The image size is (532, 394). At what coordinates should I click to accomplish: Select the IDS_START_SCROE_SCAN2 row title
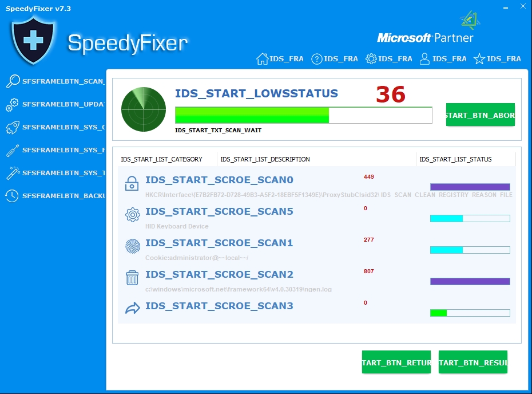(x=219, y=274)
